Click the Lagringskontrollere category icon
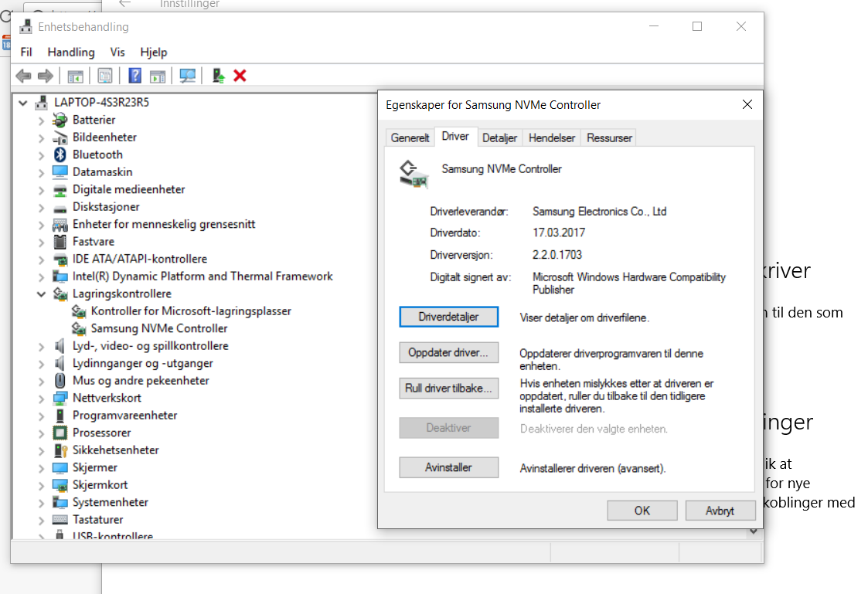Image resolution: width=868 pixels, height=594 pixels. tap(60, 294)
